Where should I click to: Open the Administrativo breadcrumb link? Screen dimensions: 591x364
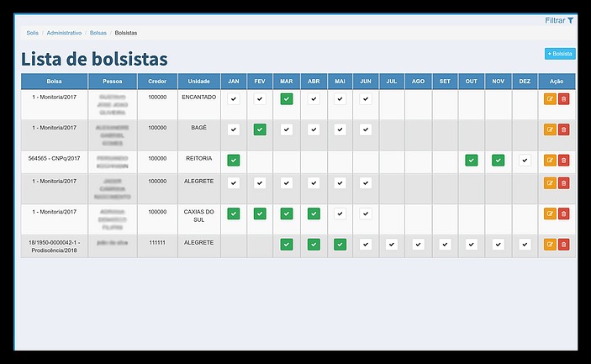pyautogui.click(x=64, y=33)
